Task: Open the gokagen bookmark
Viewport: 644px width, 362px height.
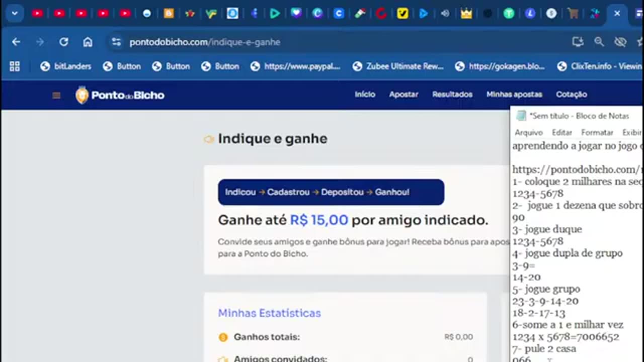Action: coord(500,66)
